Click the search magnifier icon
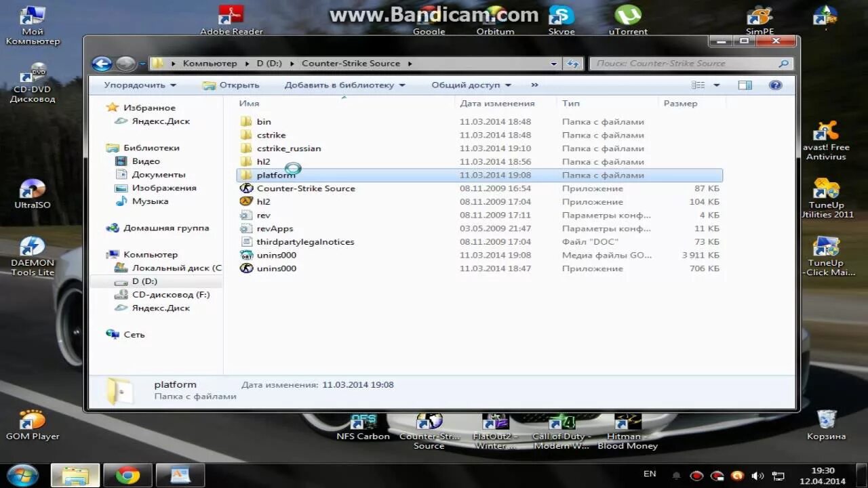868x488 pixels. (x=784, y=64)
